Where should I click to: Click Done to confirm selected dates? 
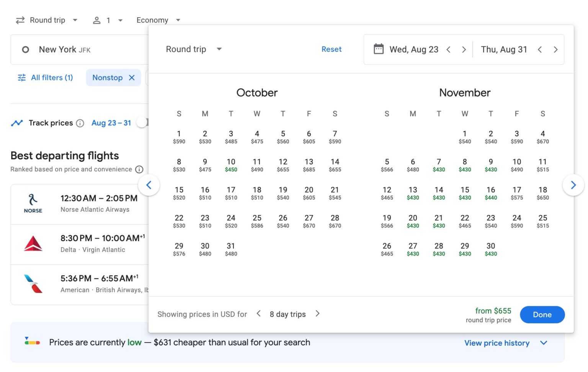[x=542, y=315]
